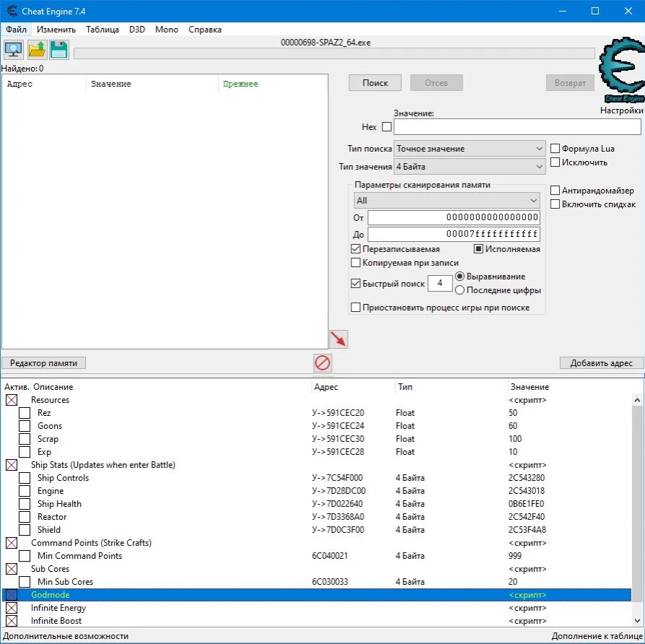This screenshot has height=644, width=645.
Task: Open a cheat table via folder icon
Action: 37,49
